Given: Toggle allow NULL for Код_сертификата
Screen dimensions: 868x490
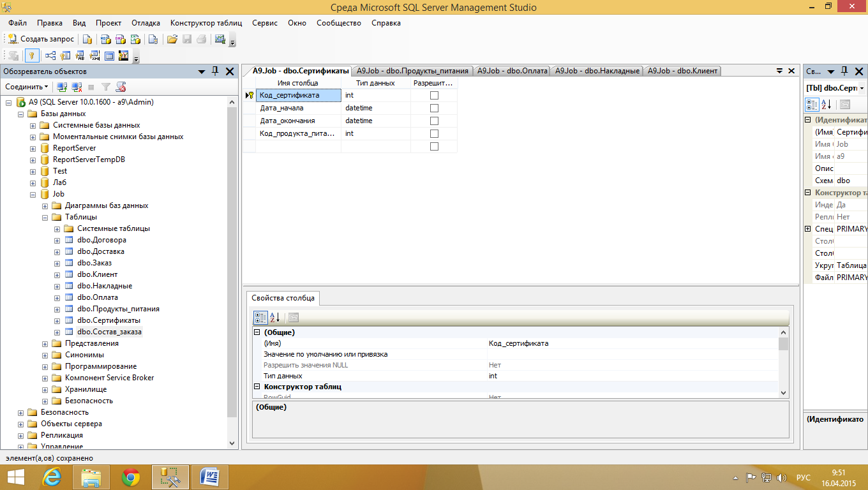Looking at the screenshot, I should click(435, 95).
